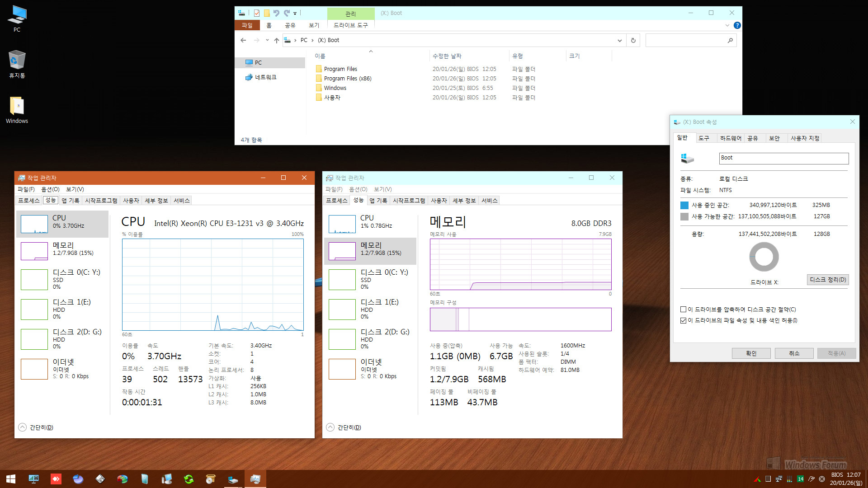The width and height of the screenshot is (868, 488).
Task: Click the Redo icon in Explorer title bar
Action: pos(287,13)
